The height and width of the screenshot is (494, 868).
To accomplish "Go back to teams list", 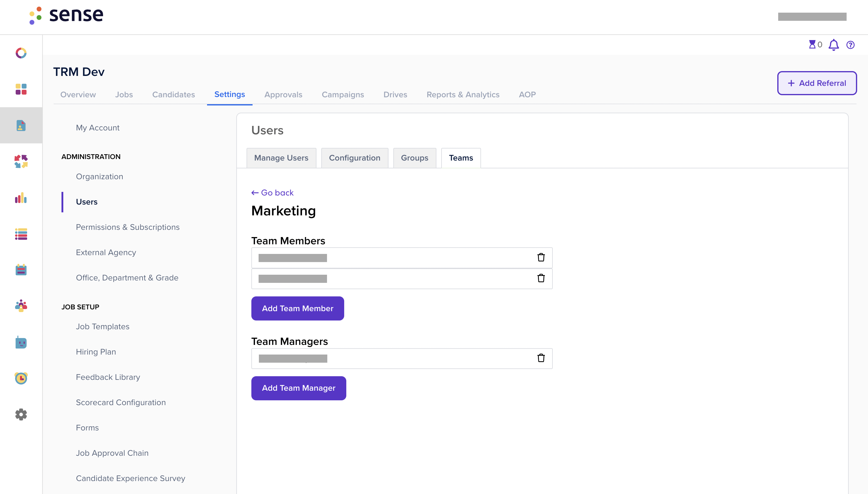I will click(x=272, y=193).
